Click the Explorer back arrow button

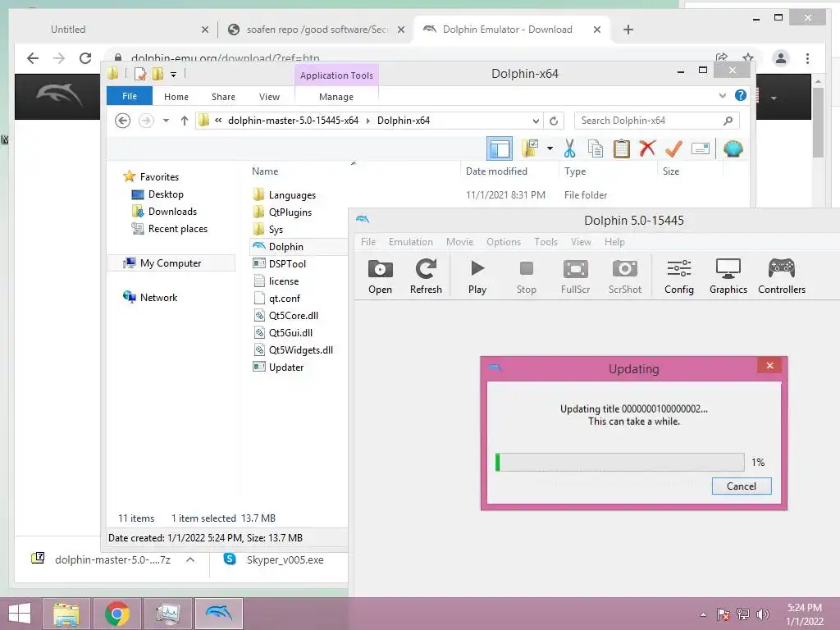[123, 121]
